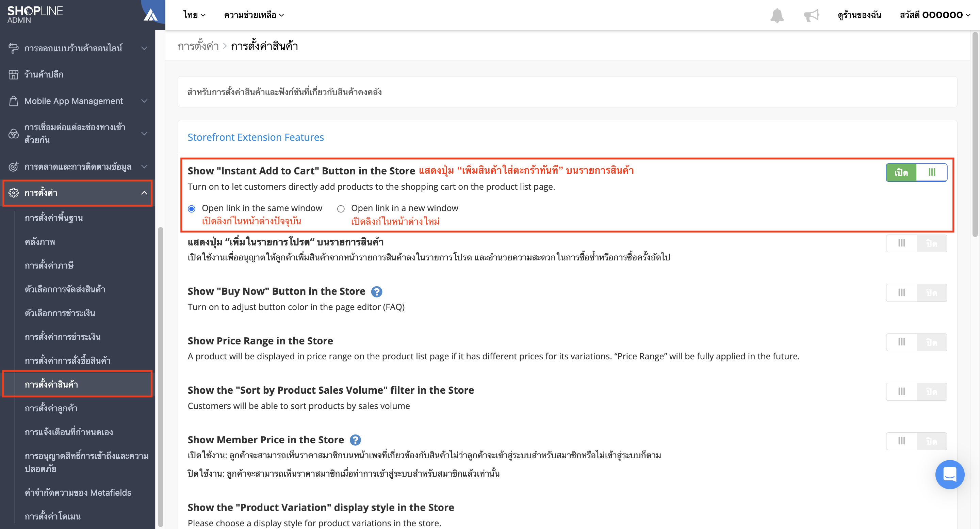Toggle the add-to-wishlist button switch

pos(916,243)
